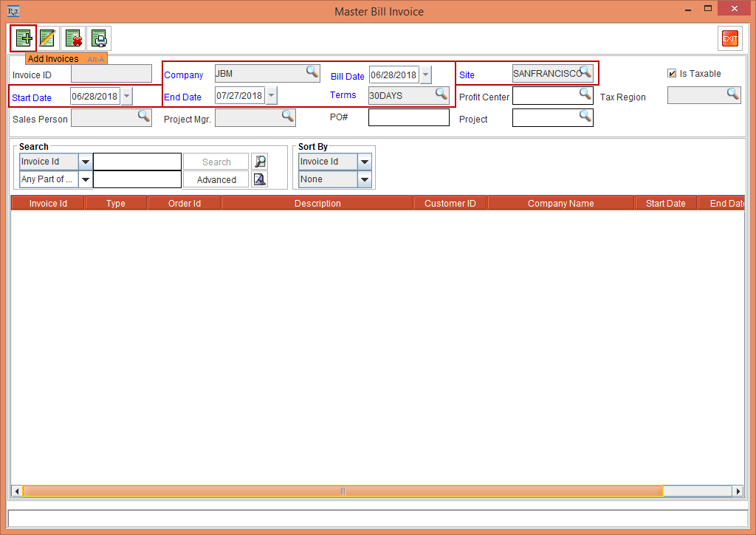
Task: Click the Print invoice toolbar icon
Action: [x=98, y=38]
